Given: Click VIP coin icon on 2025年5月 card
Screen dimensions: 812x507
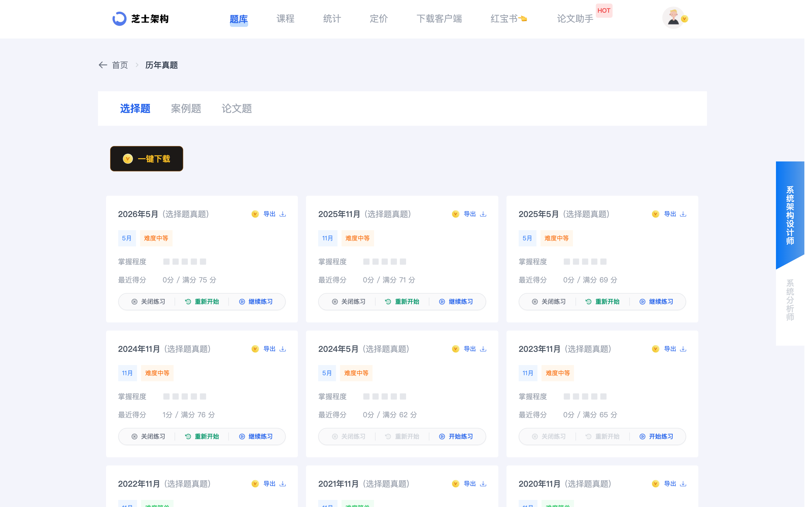Looking at the screenshot, I should tap(655, 214).
